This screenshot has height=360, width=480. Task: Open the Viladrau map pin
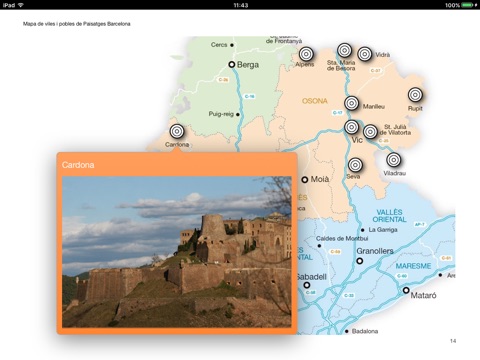(394, 160)
